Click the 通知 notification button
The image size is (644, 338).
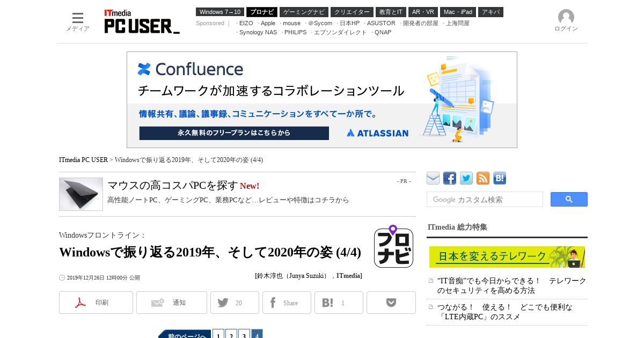[x=172, y=303]
